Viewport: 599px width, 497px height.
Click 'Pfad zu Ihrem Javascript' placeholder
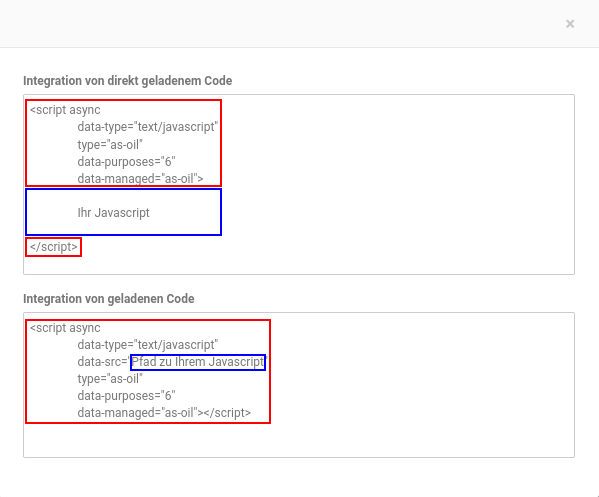click(198, 362)
